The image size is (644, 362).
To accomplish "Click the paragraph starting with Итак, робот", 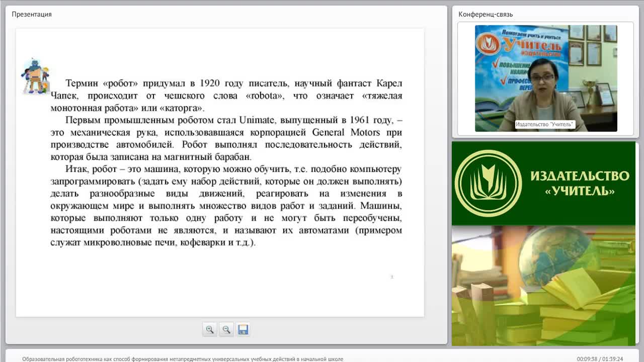I will pyautogui.click(x=226, y=206).
